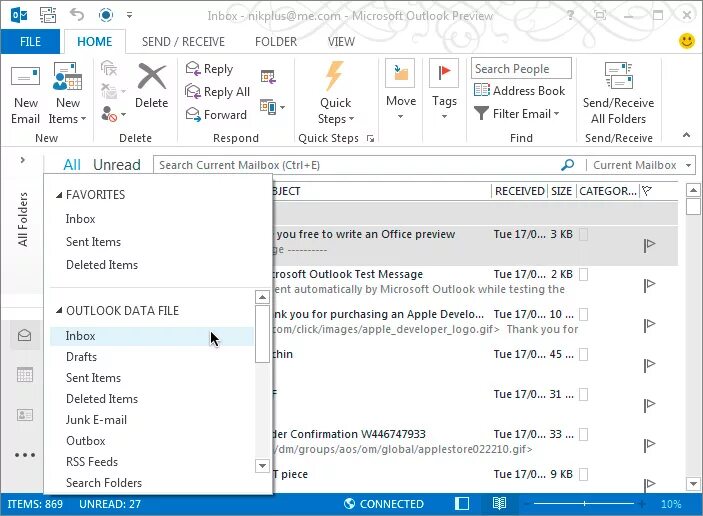This screenshot has height=516, width=703.
Task: Open the Quick Steps dialog launcher
Action: point(370,138)
